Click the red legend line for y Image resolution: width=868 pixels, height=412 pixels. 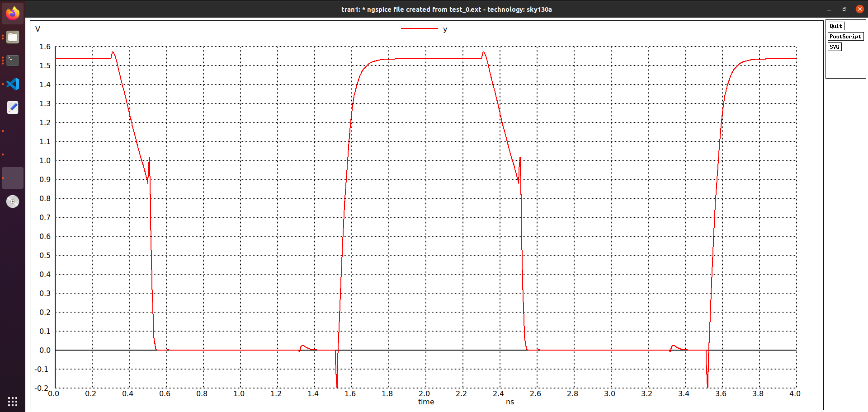[x=420, y=29]
